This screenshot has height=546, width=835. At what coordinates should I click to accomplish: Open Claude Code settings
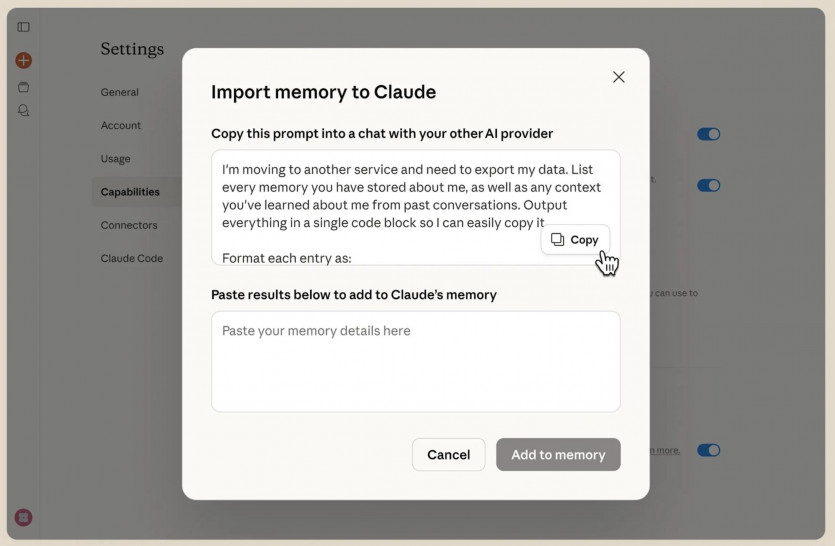point(132,258)
